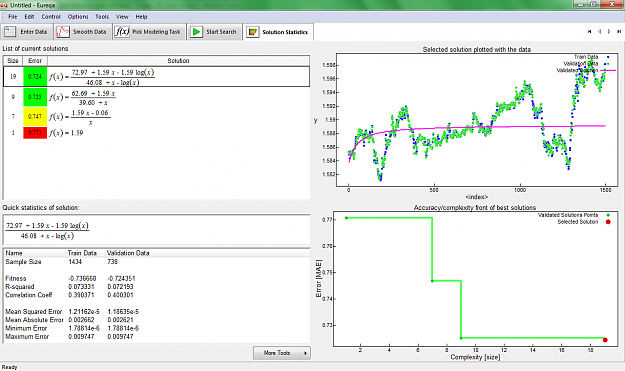The height and width of the screenshot is (371, 625).
Task: Go to next tab arrow
Action: point(609,31)
